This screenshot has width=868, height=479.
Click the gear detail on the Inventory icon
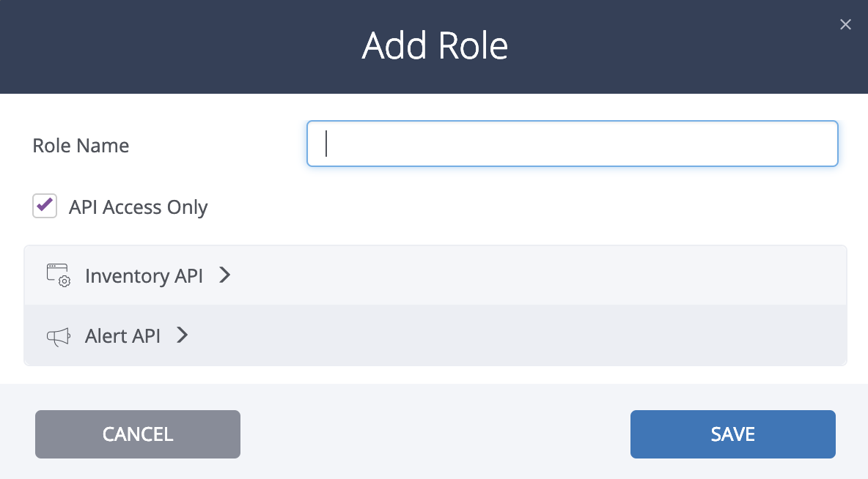[64, 281]
